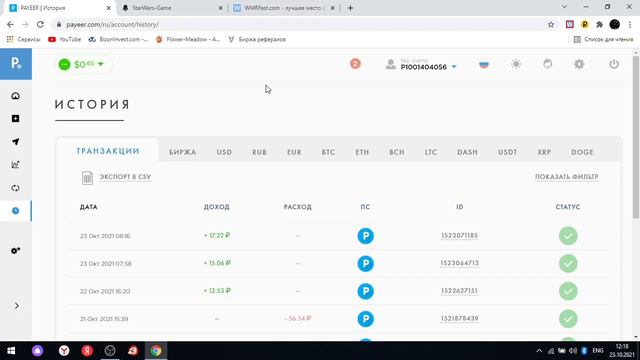The width and height of the screenshot is (640, 360).
Task: Click Payeer icon in +12.53 row
Action: coord(365,291)
